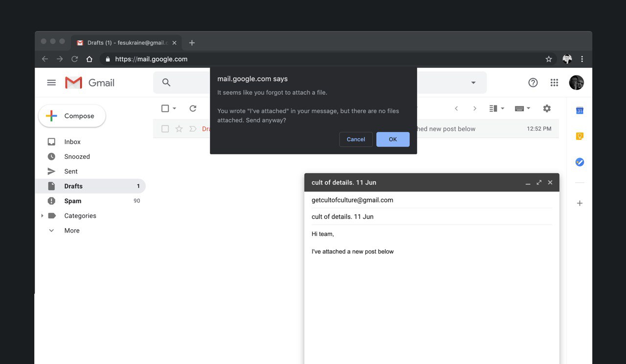Go to the newer messages page
Screen dimensions: 626x364
[456, 108]
